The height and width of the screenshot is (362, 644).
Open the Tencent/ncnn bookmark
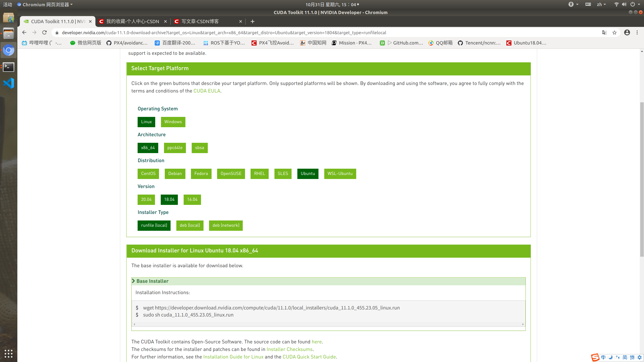(x=479, y=43)
